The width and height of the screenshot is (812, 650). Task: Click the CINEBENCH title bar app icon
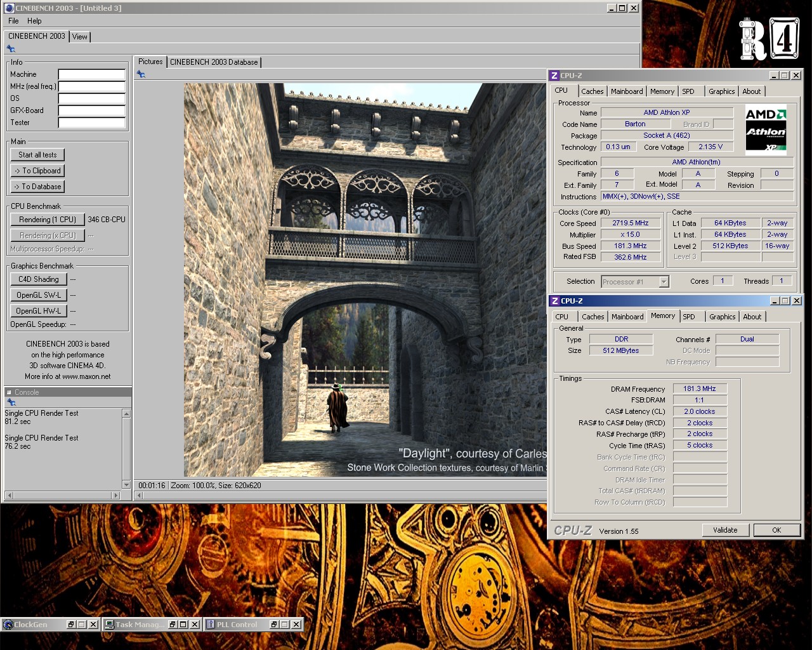click(x=9, y=8)
